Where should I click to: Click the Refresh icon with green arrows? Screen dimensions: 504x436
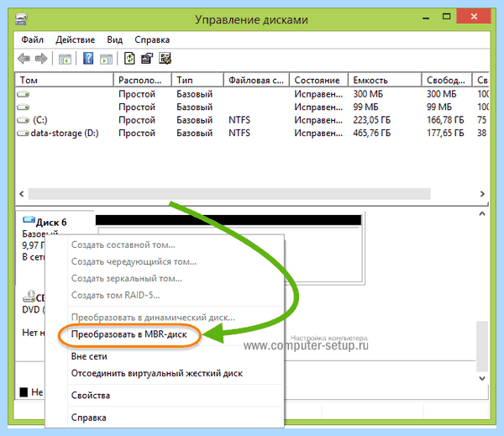[129, 59]
